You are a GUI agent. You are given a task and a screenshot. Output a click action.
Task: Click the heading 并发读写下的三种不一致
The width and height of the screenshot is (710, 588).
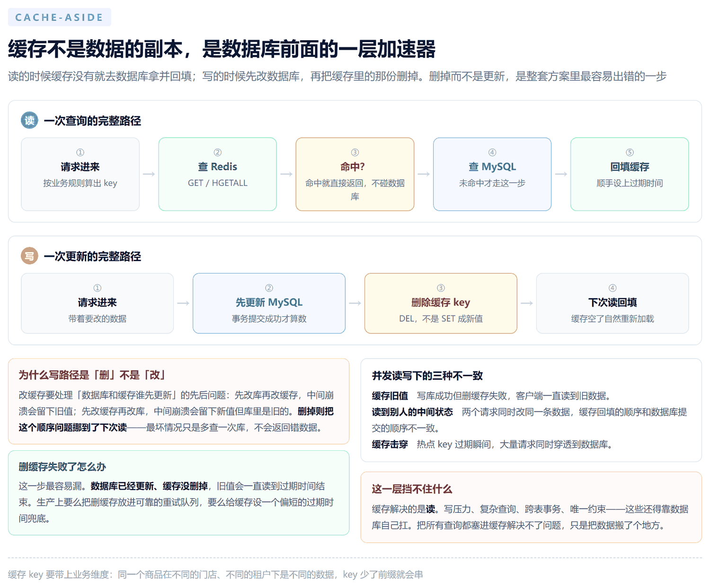427,376
